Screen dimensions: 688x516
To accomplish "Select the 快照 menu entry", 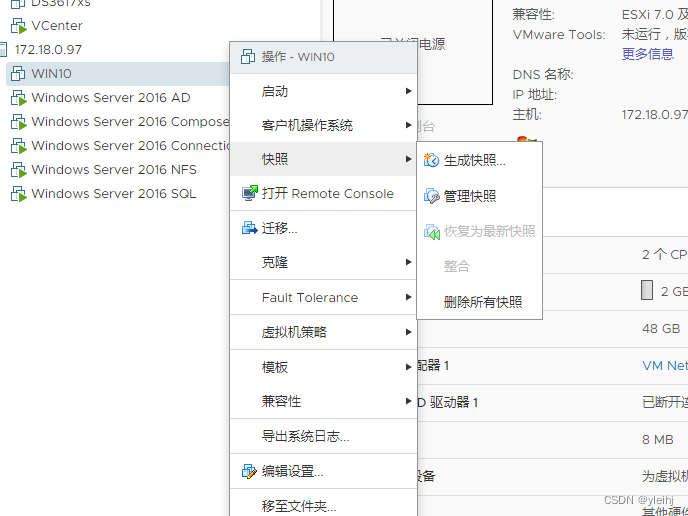I will point(323,159).
